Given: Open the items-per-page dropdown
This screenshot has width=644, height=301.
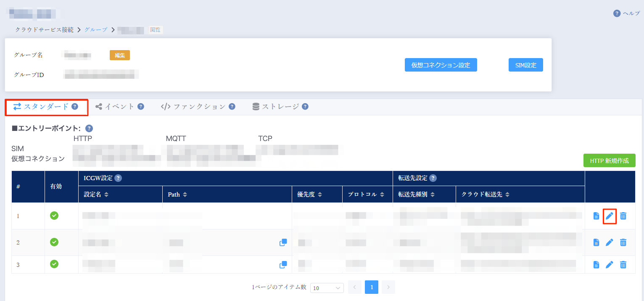Looking at the screenshot, I should pos(327,288).
